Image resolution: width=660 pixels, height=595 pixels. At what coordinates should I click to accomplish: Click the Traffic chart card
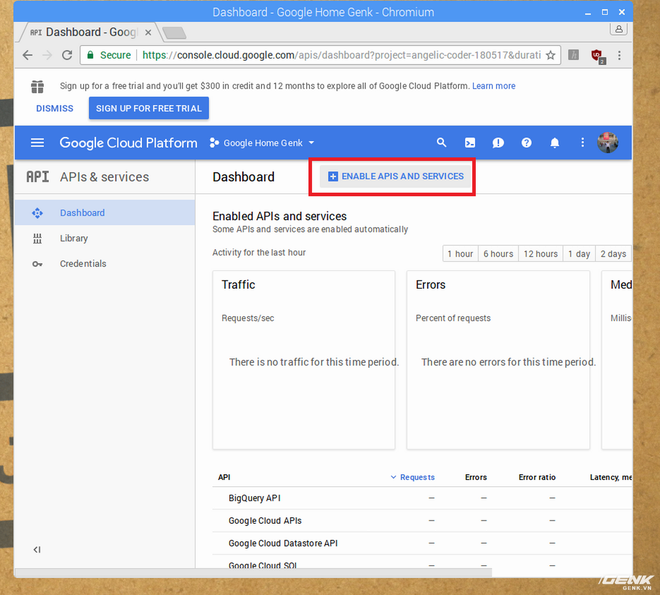[x=304, y=360]
